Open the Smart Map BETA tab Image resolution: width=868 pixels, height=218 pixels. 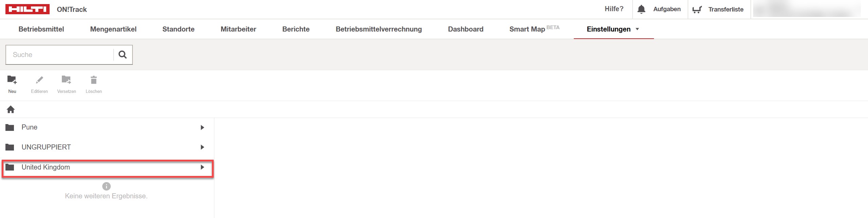click(534, 29)
